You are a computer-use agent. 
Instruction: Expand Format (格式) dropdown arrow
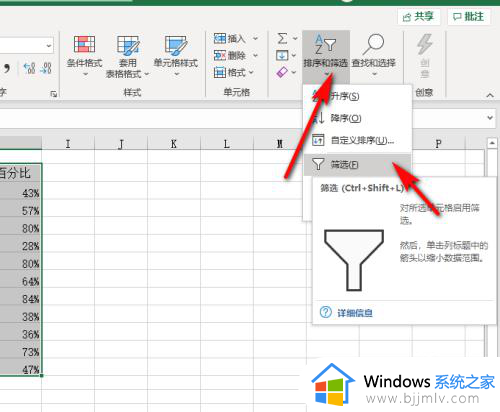click(251, 72)
